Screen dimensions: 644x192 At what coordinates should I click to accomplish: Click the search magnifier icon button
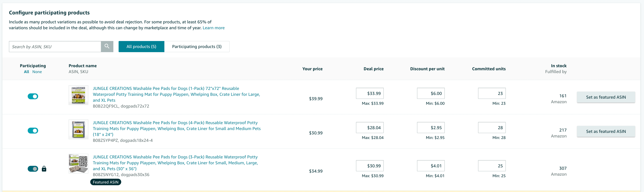(107, 46)
